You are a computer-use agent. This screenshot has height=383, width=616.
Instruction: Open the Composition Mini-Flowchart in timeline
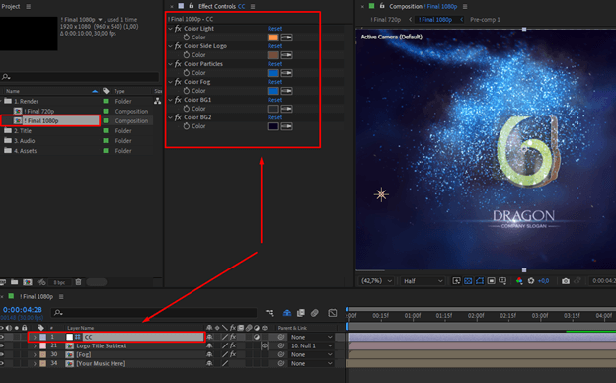point(270,313)
